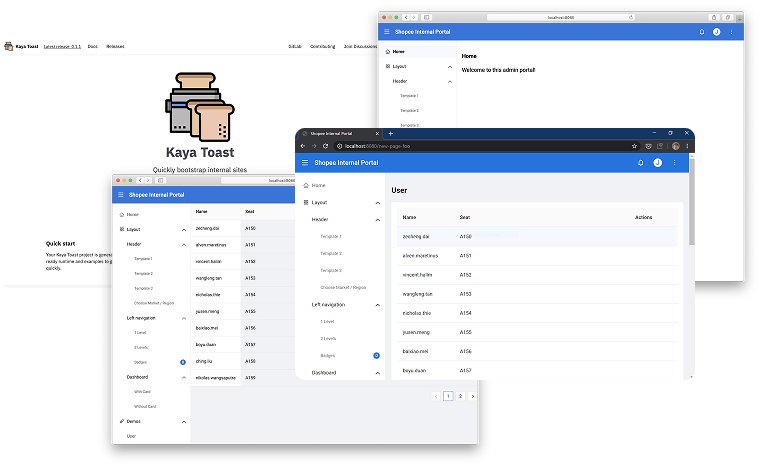Click the previous-page arrow in the table pagination
The width and height of the screenshot is (761, 467).
click(x=436, y=396)
